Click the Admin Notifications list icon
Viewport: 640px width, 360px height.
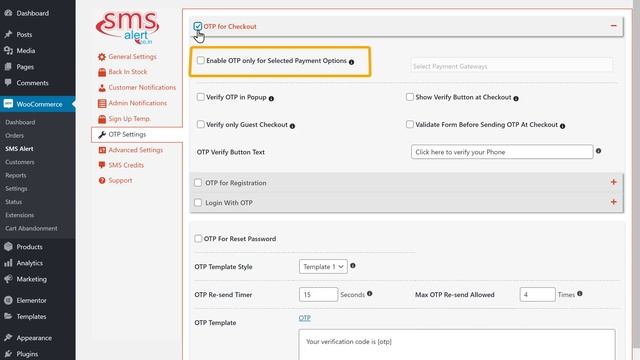point(102,103)
